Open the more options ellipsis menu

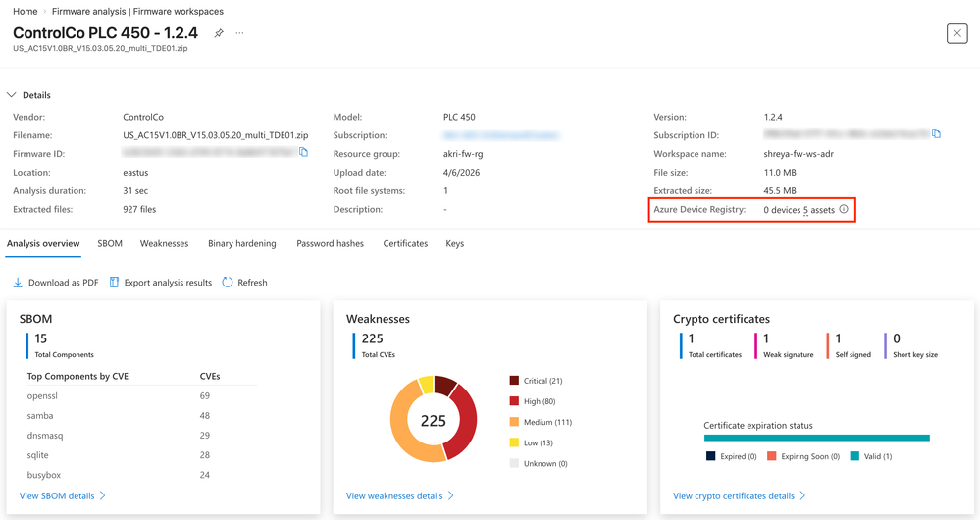(240, 33)
